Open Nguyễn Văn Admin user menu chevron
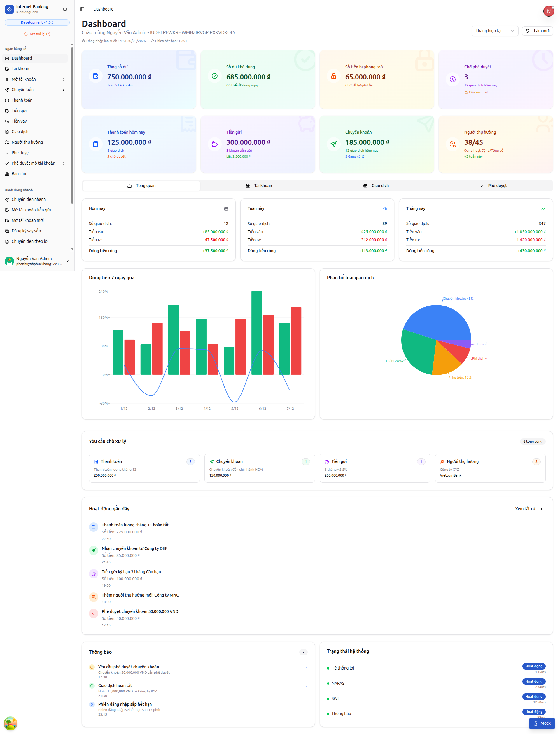This screenshot has height=734, width=560. coord(67,261)
